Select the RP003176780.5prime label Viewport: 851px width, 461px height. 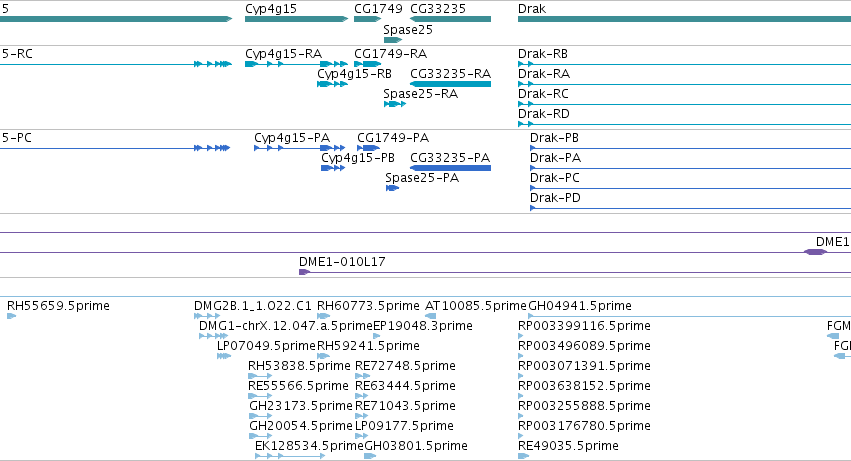tap(584, 426)
